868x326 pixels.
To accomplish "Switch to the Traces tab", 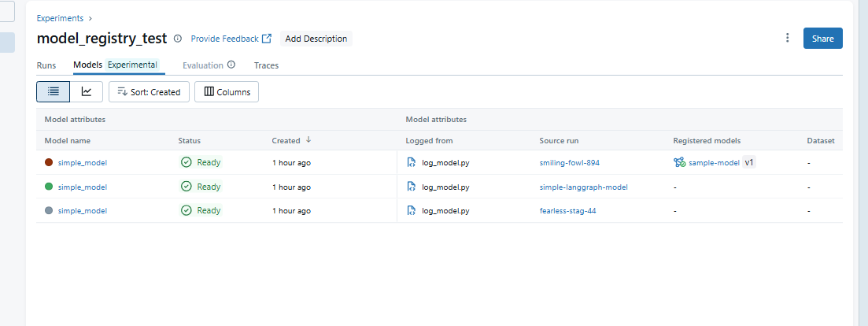I will tap(266, 65).
